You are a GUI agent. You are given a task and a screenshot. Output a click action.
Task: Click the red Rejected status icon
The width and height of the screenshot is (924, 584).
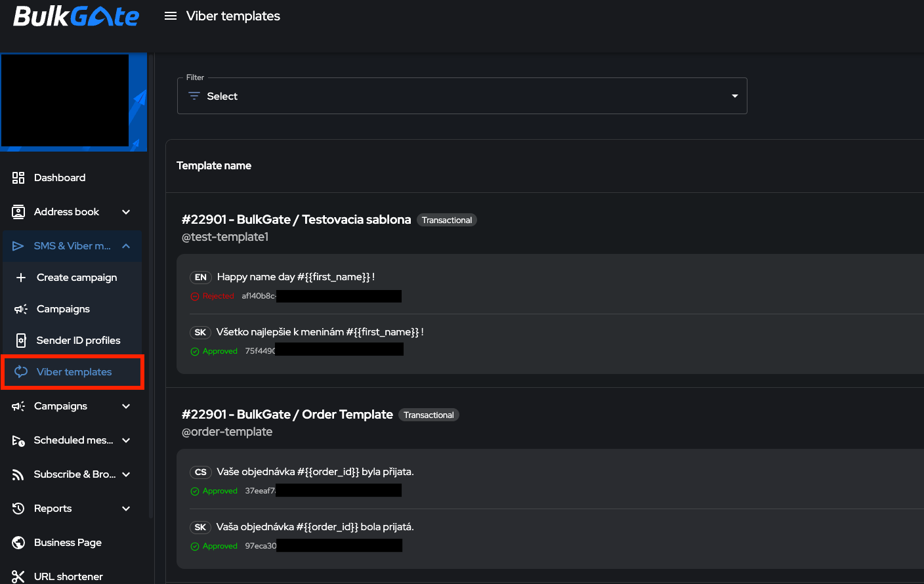pyautogui.click(x=195, y=297)
